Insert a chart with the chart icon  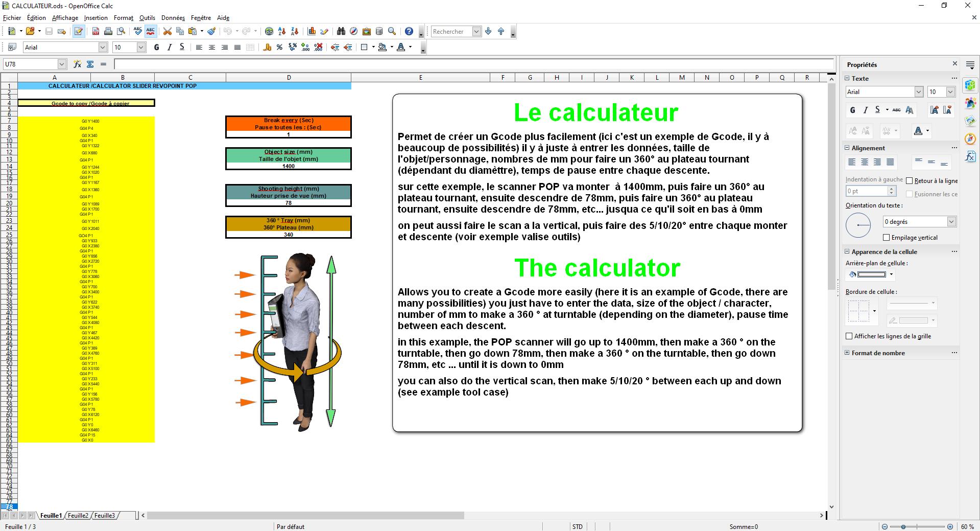click(x=312, y=31)
